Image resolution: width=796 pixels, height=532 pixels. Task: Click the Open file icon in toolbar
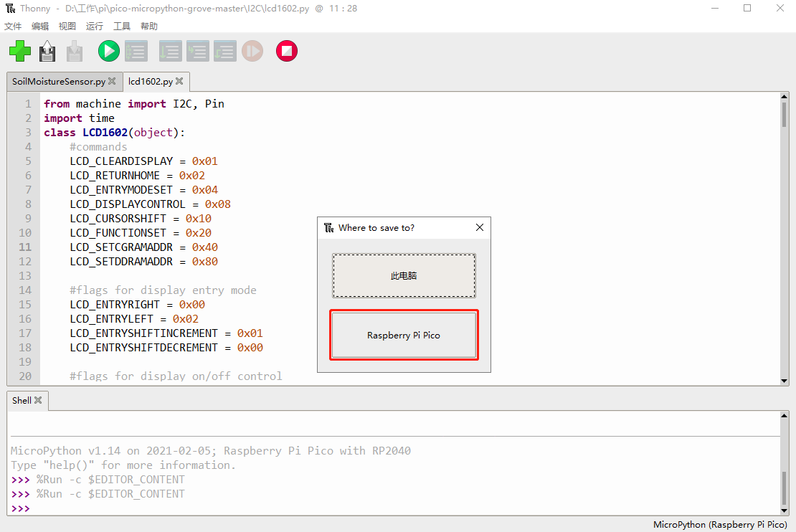point(47,51)
